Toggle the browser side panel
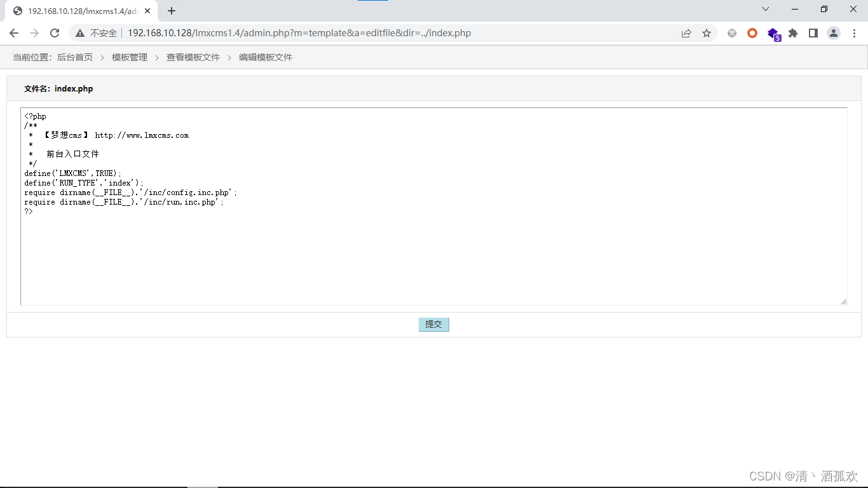The width and height of the screenshot is (868, 488). click(813, 33)
